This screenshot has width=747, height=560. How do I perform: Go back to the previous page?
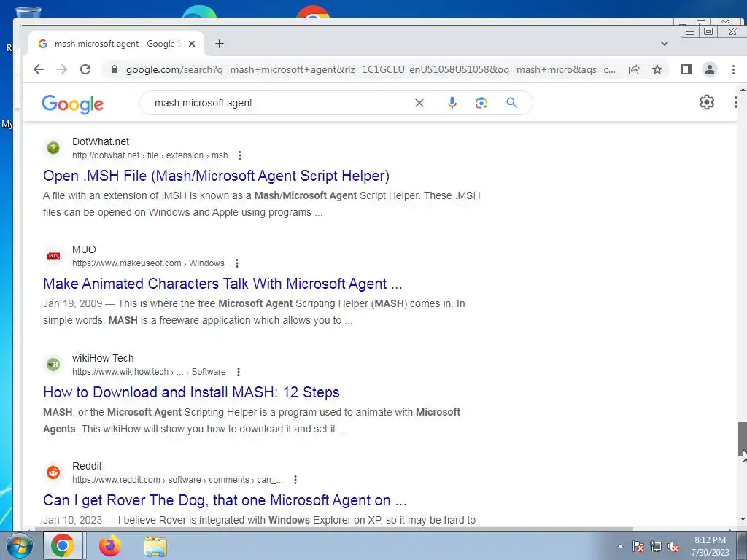point(39,69)
